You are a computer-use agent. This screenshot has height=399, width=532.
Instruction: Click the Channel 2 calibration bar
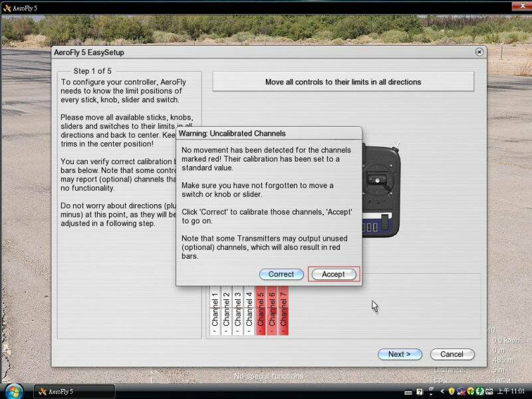coord(226,311)
